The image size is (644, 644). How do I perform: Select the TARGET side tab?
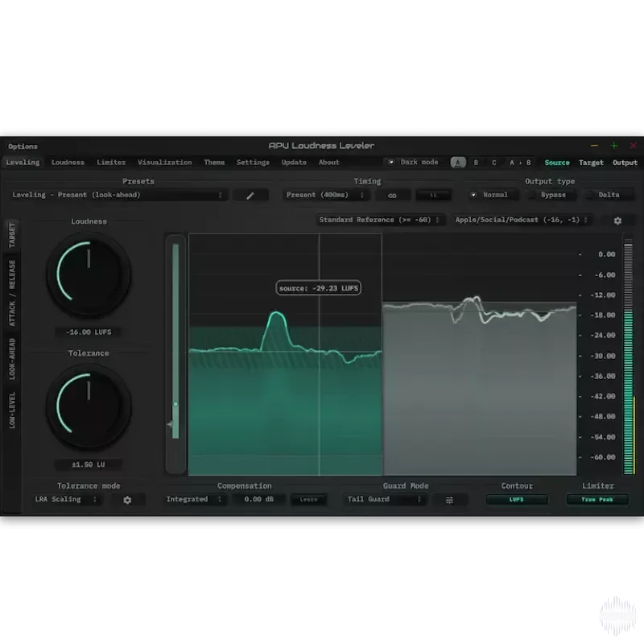pyautogui.click(x=12, y=235)
